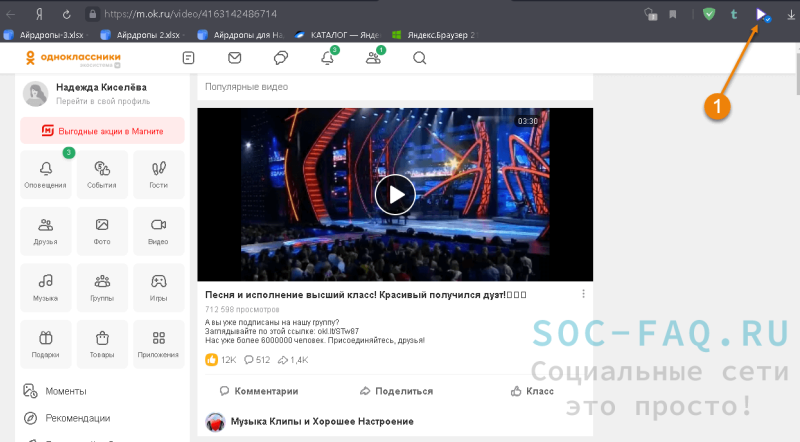
Task: Open the video downloader play extension
Action: pyautogui.click(x=762, y=15)
